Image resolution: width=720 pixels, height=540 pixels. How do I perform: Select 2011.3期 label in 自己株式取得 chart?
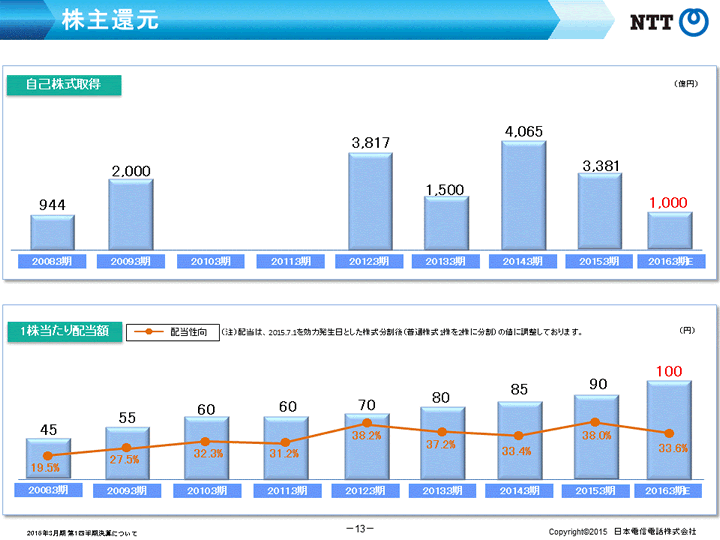(291, 261)
